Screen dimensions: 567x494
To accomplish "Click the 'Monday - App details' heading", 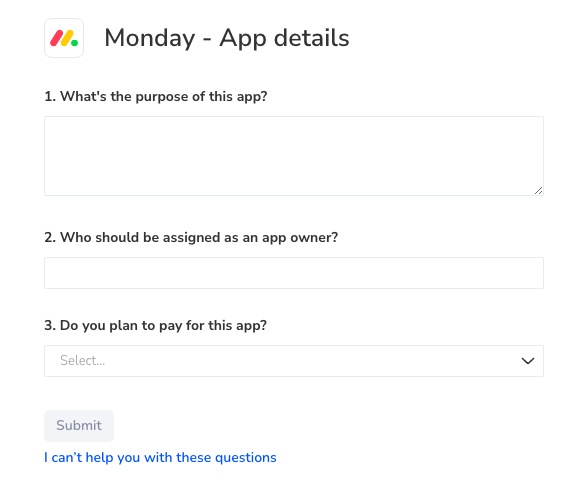I will pos(227,38).
